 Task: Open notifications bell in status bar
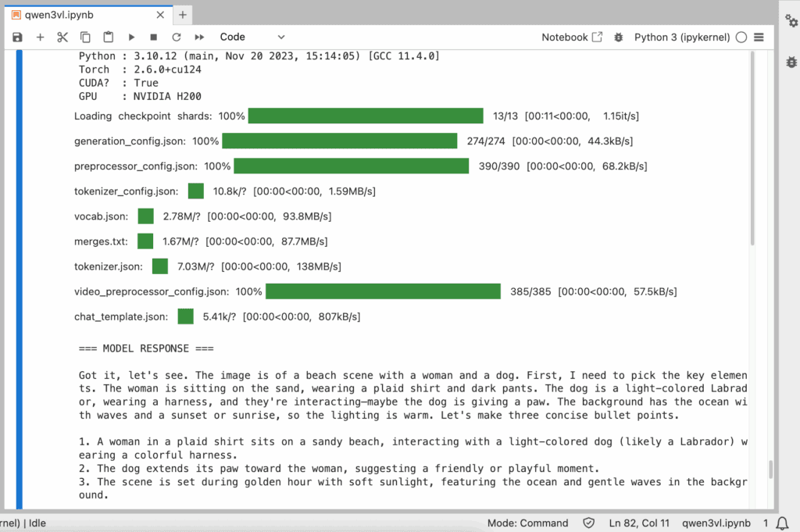(x=783, y=523)
